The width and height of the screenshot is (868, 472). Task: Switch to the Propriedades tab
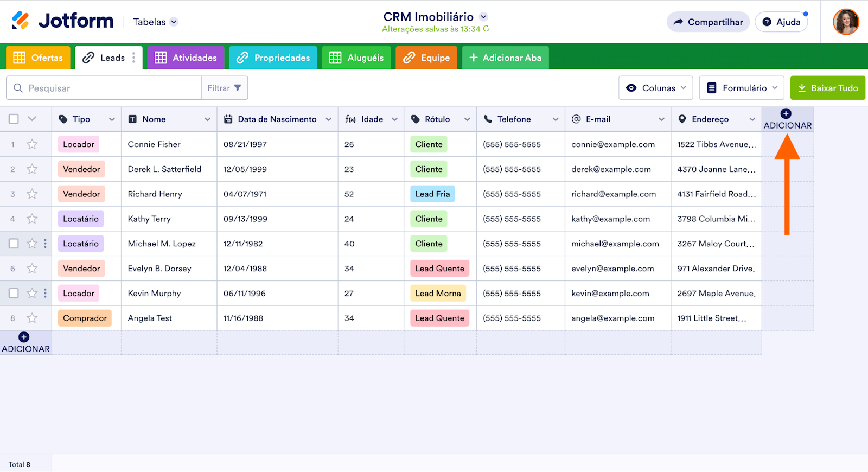[273, 58]
